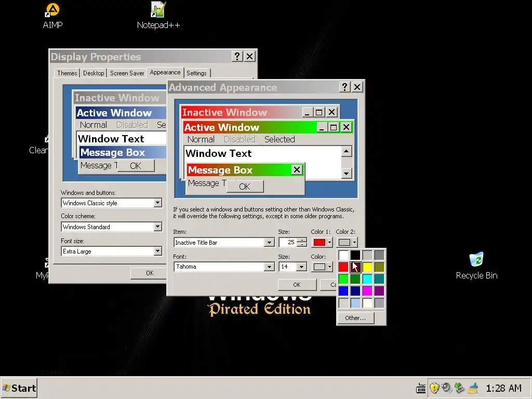Click OK in Advanced Appearance dialog
Image resolution: width=532 pixels, height=399 pixels.
click(297, 285)
